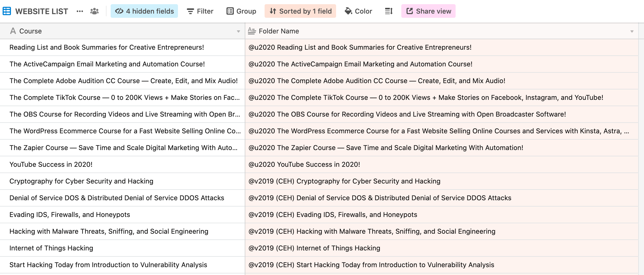644x275 pixels.
Task: Click the Course field text-type icon
Action: pyautogui.click(x=13, y=31)
